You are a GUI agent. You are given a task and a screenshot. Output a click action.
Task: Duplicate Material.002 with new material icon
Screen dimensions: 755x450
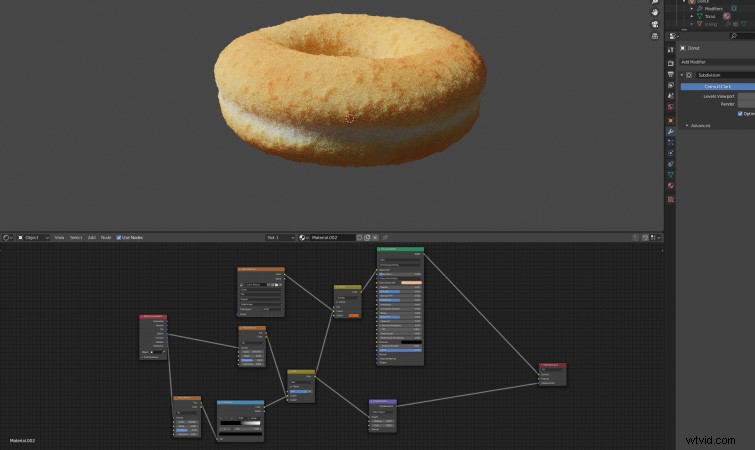[367, 237]
